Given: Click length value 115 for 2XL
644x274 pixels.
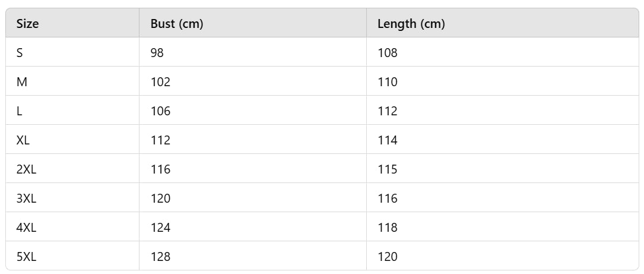Looking at the screenshot, I should tap(387, 169).
